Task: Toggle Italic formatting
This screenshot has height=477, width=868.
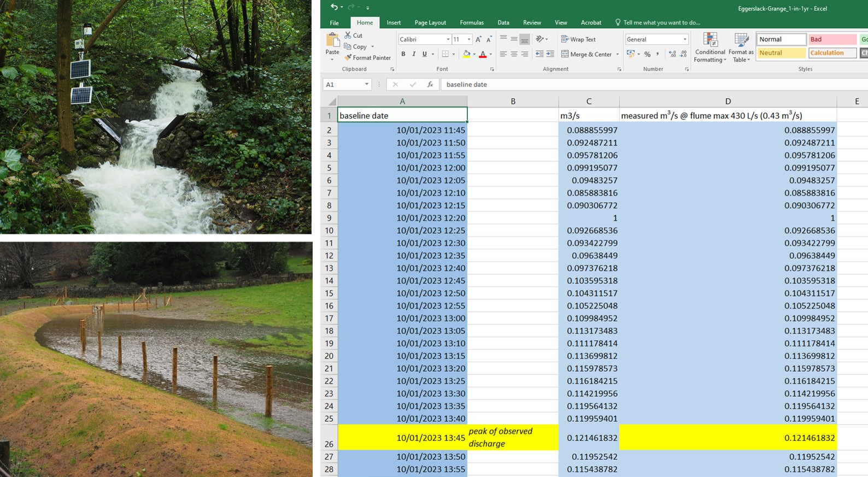Action: [x=414, y=54]
